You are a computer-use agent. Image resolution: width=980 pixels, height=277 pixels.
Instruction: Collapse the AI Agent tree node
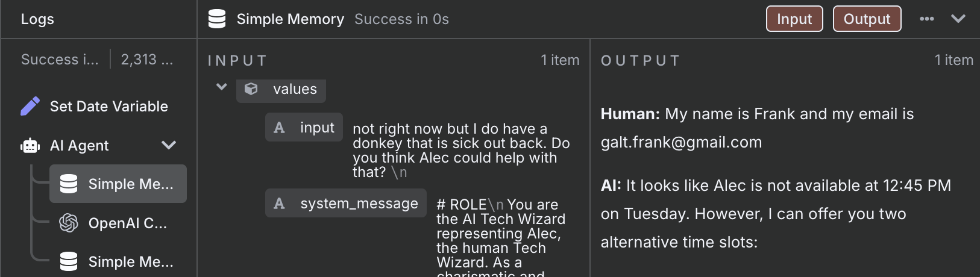coord(169,145)
